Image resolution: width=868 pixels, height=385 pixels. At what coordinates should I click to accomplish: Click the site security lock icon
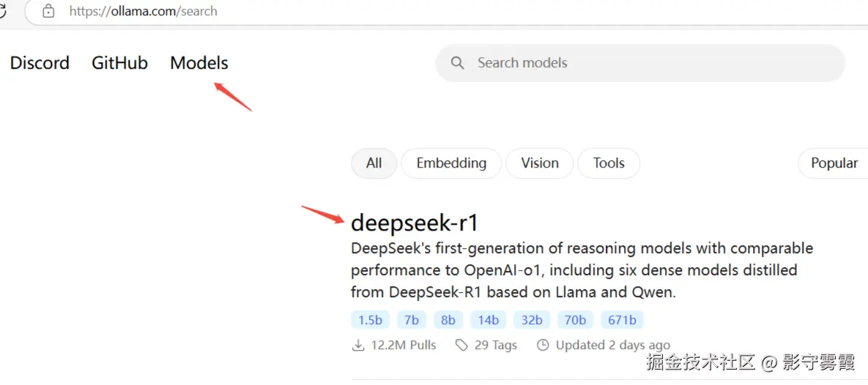(49, 11)
